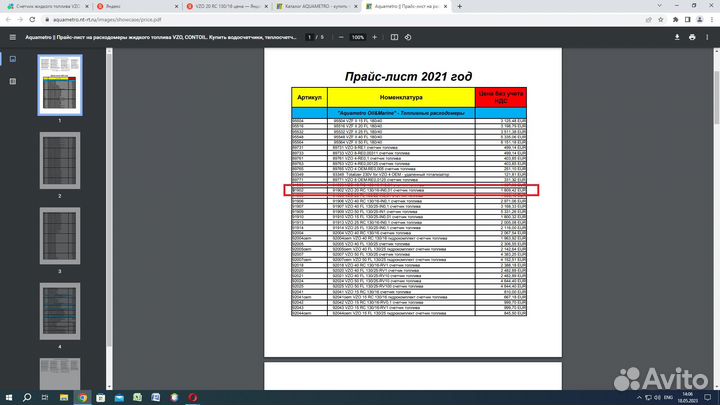Click the zoom percentage field
The image size is (720, 405).
(357, 37)
